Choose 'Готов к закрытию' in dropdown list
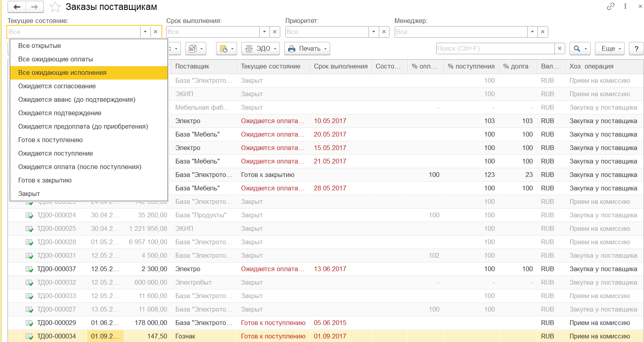The image size is (644, 342). (45, 180)
